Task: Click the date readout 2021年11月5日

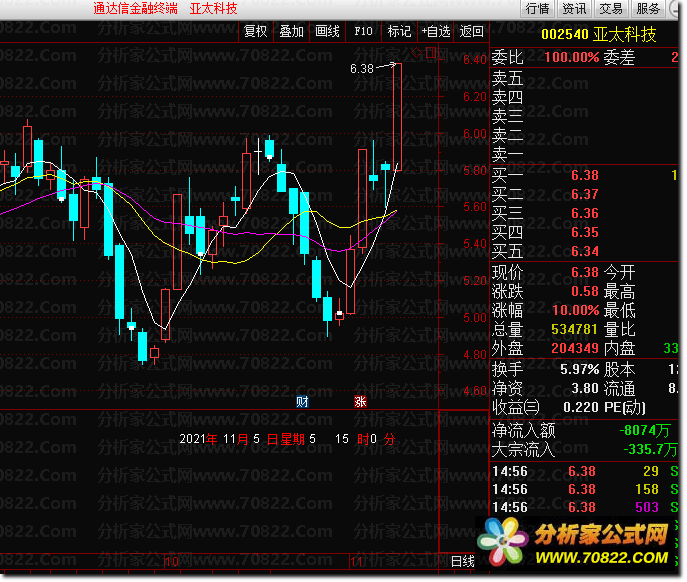Action: 228,439
